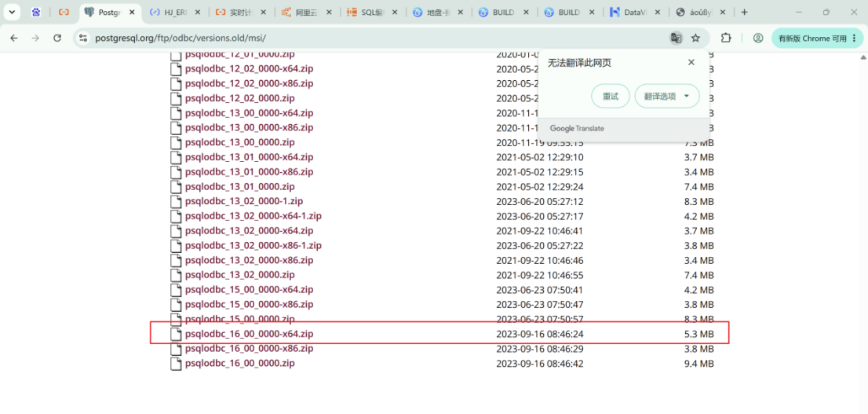Click file icon beside psqlodbc_16_00_0000-x64.zip

[x=176, y=334]
